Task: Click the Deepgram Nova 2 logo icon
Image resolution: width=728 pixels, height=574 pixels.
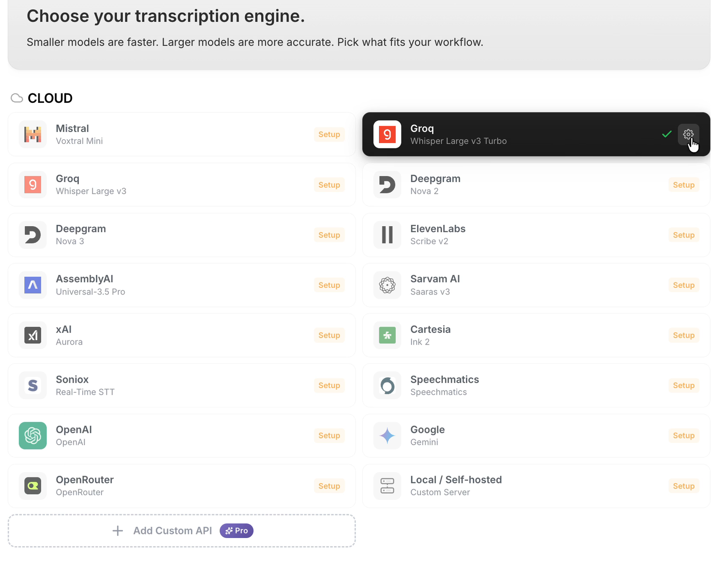Action: coord(387,185)
